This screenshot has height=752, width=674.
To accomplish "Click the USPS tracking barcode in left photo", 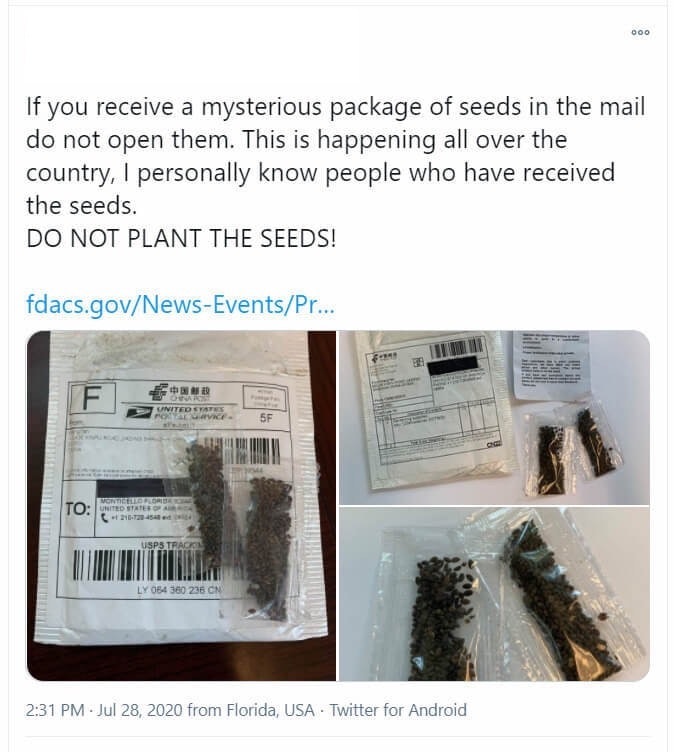I will tap(150, 566).
